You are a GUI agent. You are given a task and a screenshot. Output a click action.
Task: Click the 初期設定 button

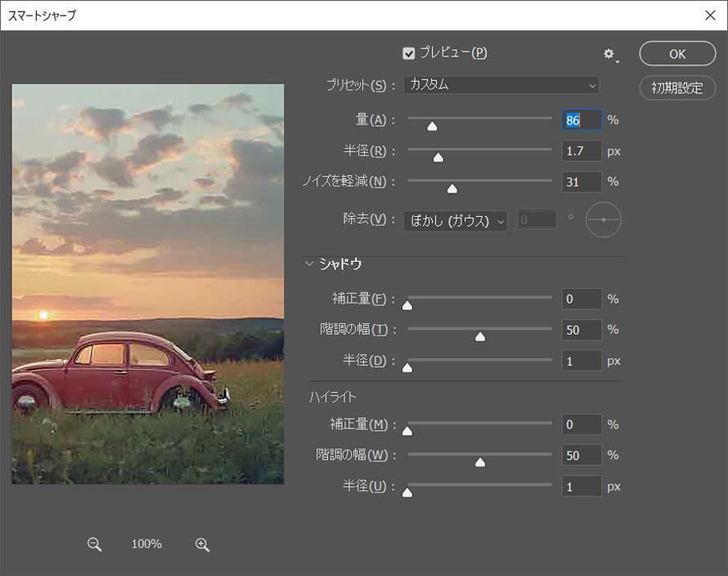point(677,88)
